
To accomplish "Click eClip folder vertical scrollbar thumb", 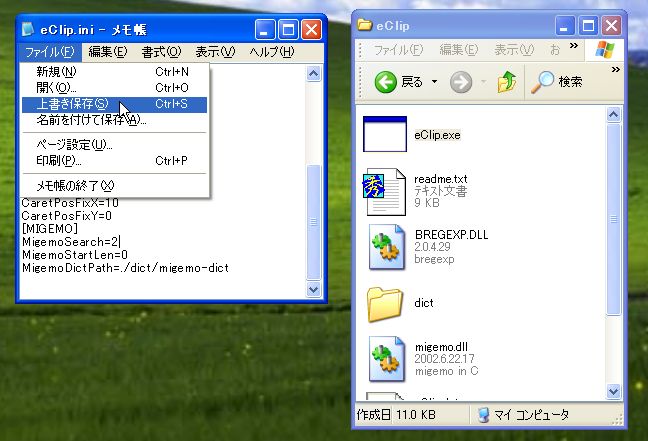I will (613, 219).
